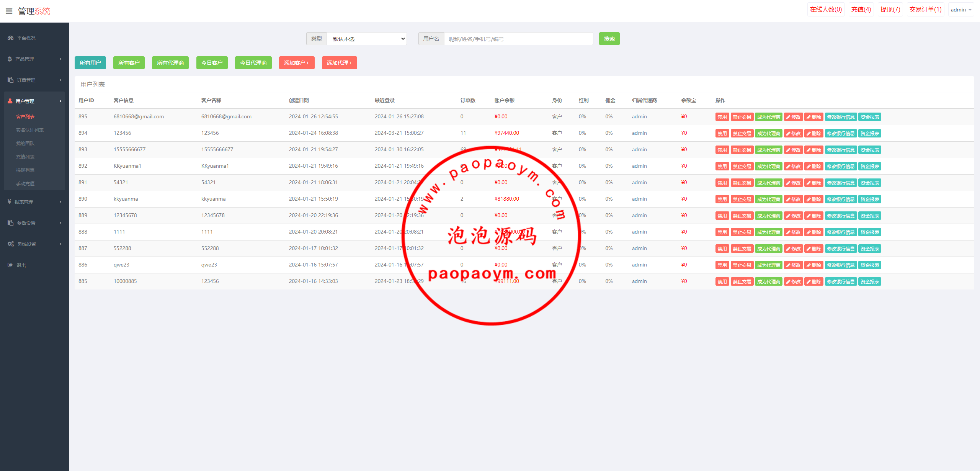This screenshot has width=980, height=471.
Task: Filter by 所有客户
Action: click(x=129, y=63)
